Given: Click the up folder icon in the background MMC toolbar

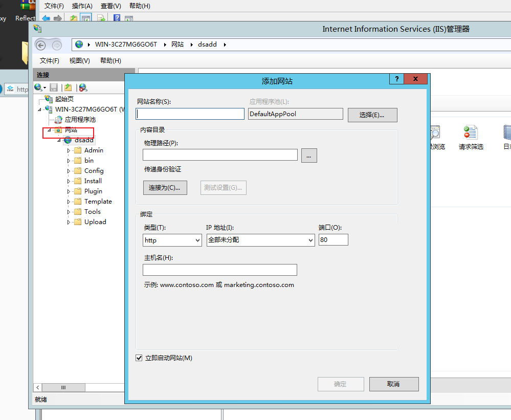Looking at the screenshot, I should (74, 18).
